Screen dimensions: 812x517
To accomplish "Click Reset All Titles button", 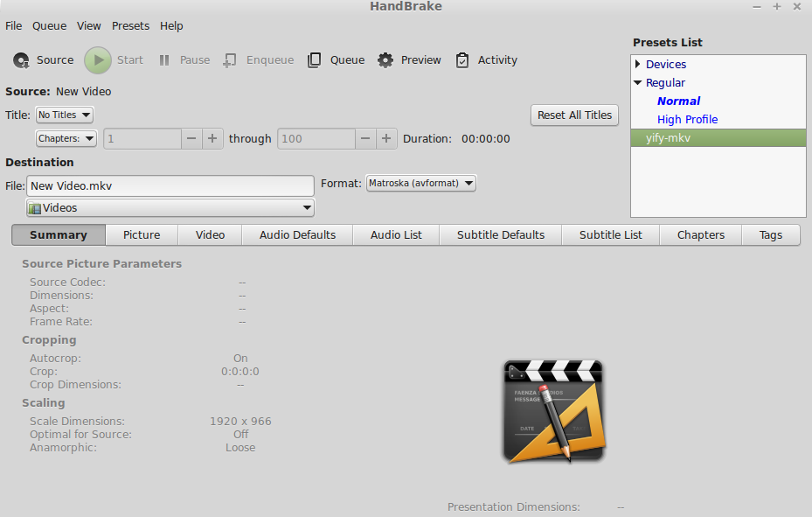I will point(574,115).
